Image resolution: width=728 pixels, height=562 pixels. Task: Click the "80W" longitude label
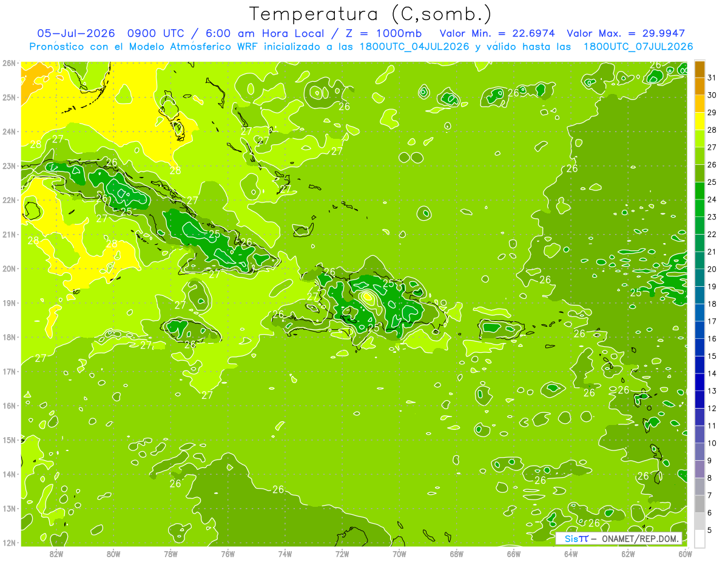pyautogui.click(x=113, y=553)
